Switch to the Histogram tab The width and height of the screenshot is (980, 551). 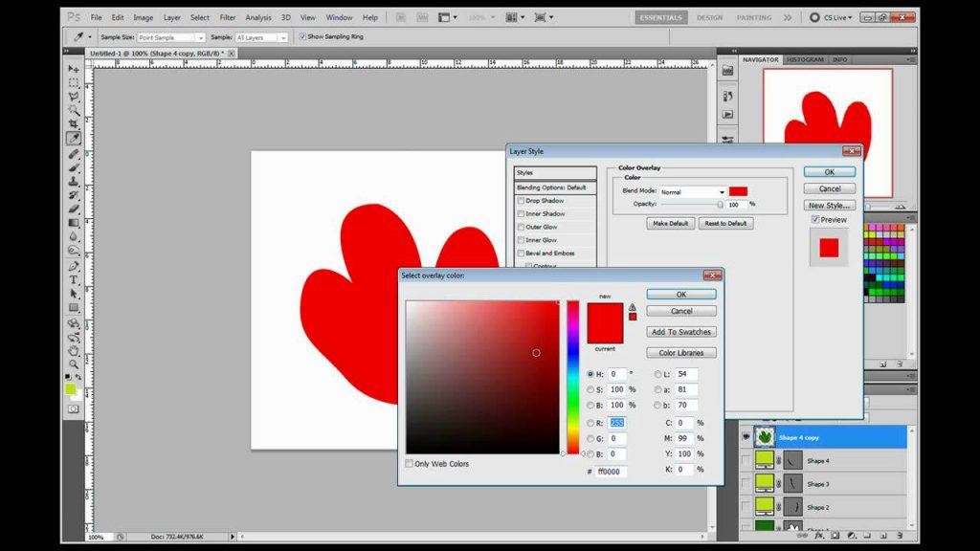(x=805, y=59)
